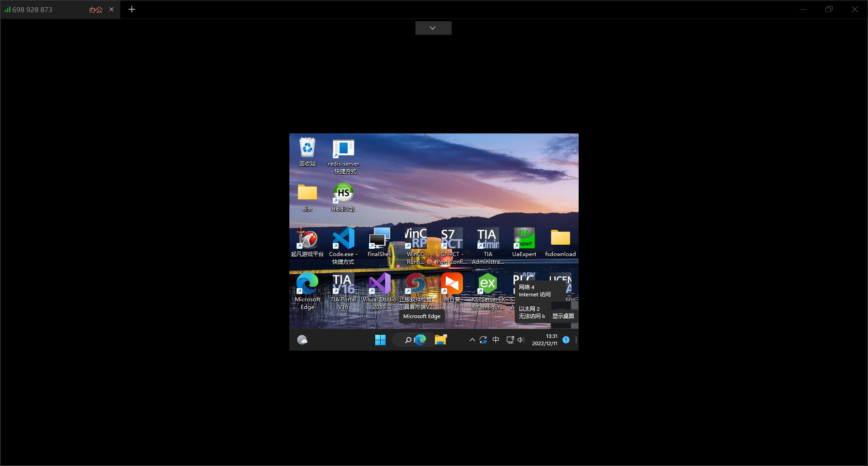Click the Edge icon on the remote taskbar
This screenshot has width=868, height=466.
421,340
